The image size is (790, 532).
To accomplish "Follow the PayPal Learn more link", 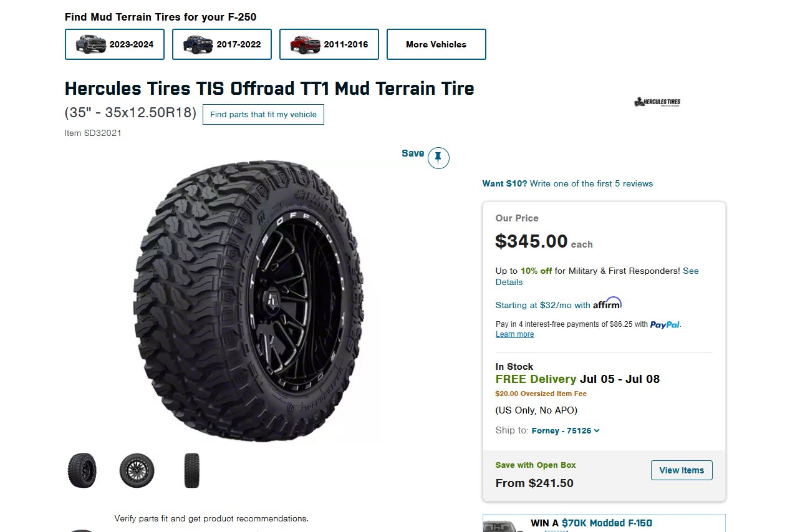I will click(x=514, y=334).
